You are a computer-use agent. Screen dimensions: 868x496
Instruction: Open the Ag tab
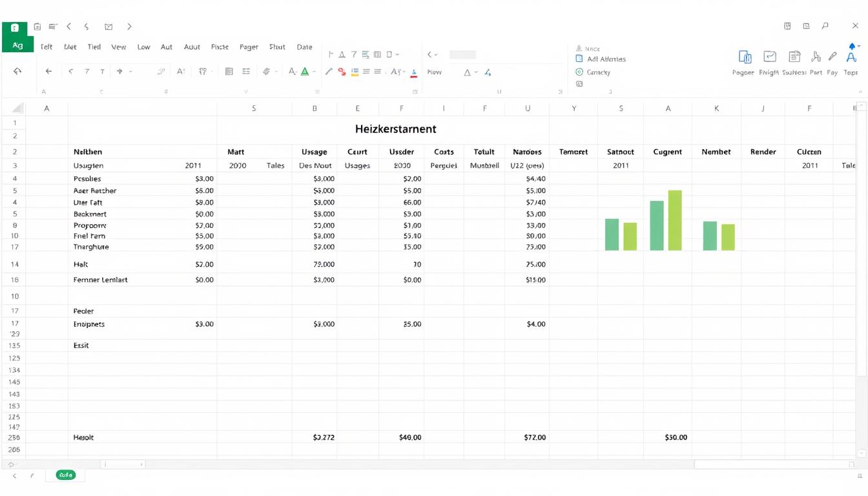17,46
